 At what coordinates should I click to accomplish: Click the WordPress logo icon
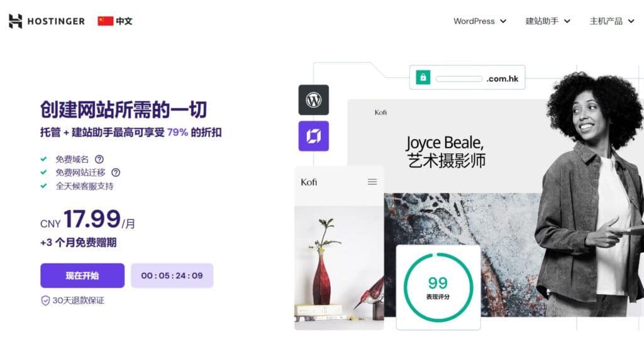[x=314, y=100]
